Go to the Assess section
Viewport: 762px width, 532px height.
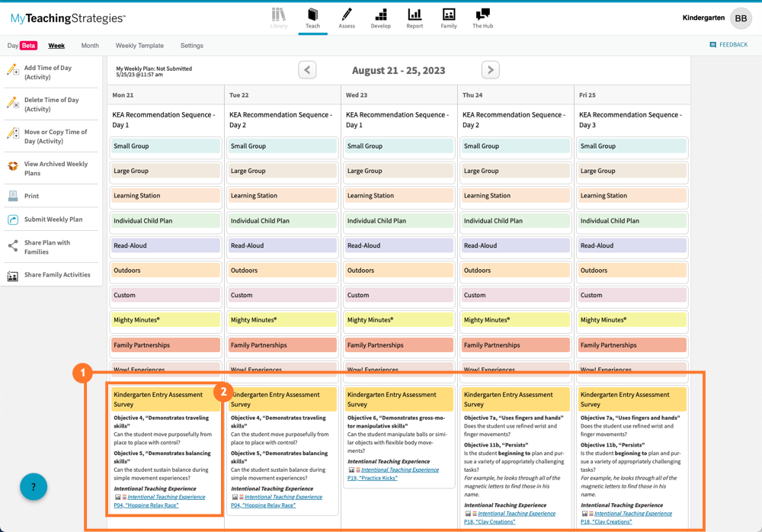tap(347, 18)
